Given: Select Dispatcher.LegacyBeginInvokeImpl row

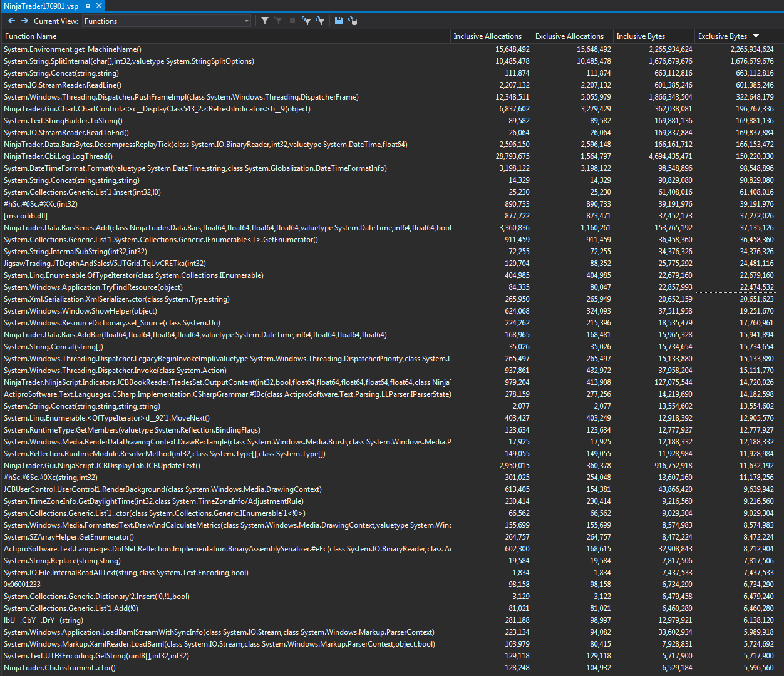Looking at the screenshot, I should point(389,359).
